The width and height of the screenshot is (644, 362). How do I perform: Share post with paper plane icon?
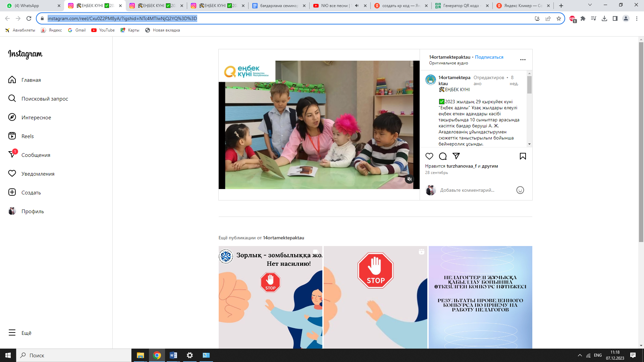tap(456, 156)
